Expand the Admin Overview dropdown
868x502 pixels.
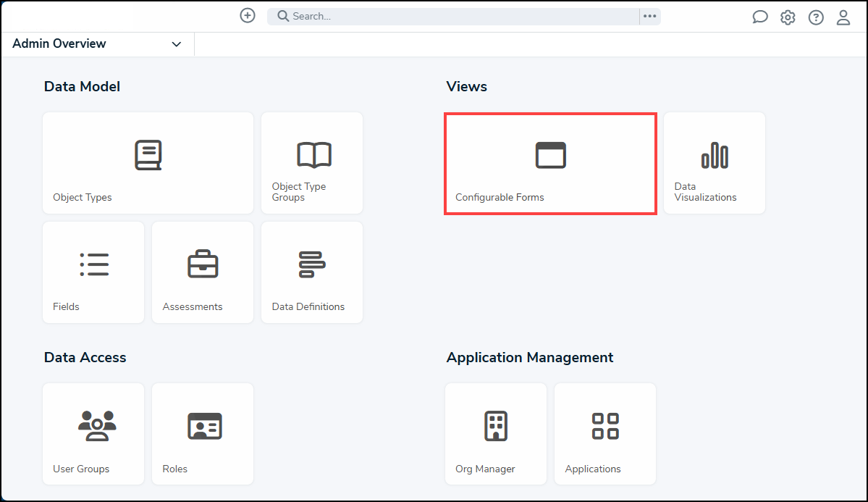coord(176,44)
